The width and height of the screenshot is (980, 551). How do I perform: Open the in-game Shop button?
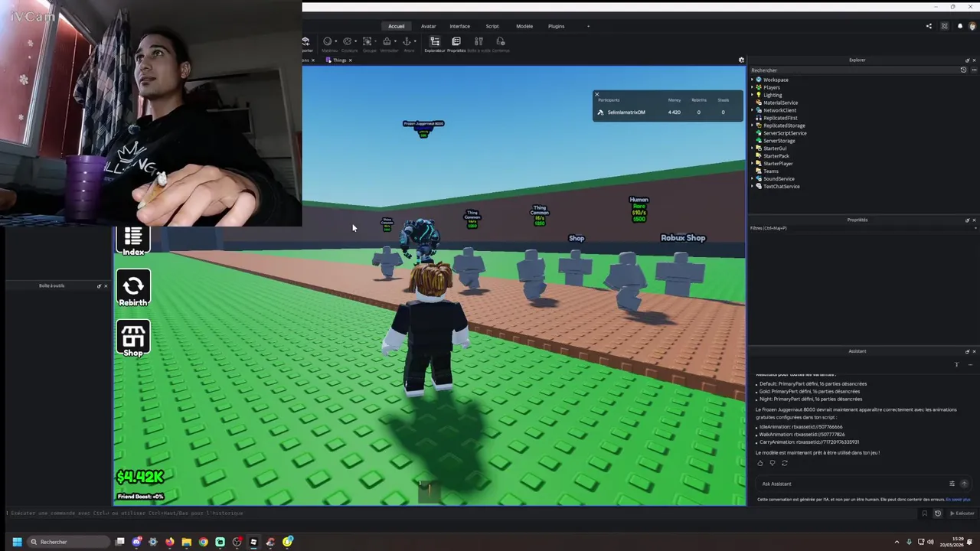click(x=133, y=339)
